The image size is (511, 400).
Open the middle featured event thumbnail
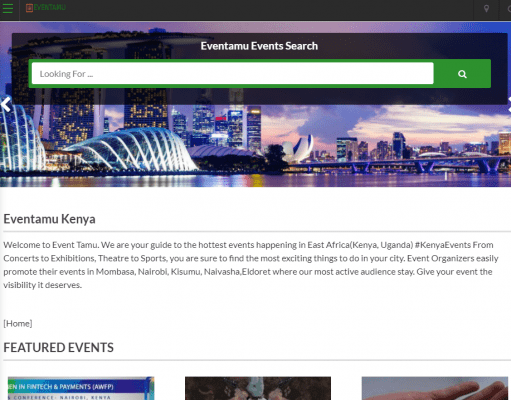[x=258, y=388]
